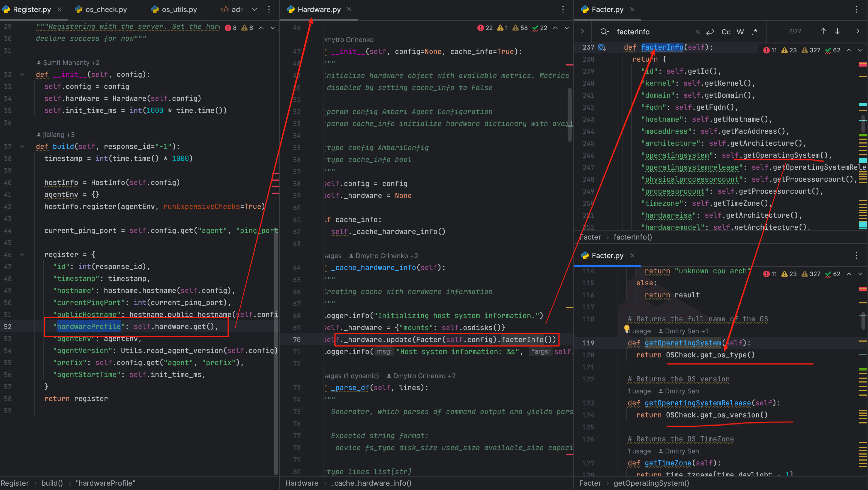The width and height of the screenshot is (868, 490).
Task: Click the New Line icon in search bar
Action: [710, 32]
